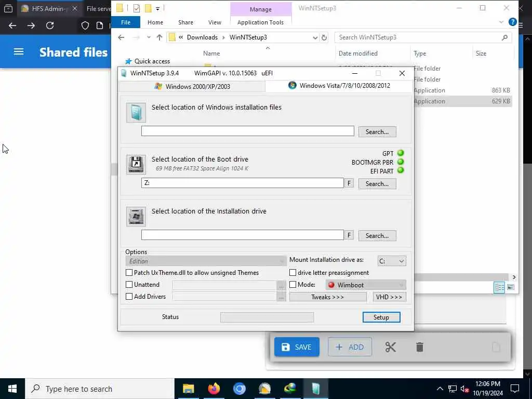This screenshot has width=532, height=399.
Task: Open the Mount Installation drive letter dropdown
Action: tap(392, 261)
